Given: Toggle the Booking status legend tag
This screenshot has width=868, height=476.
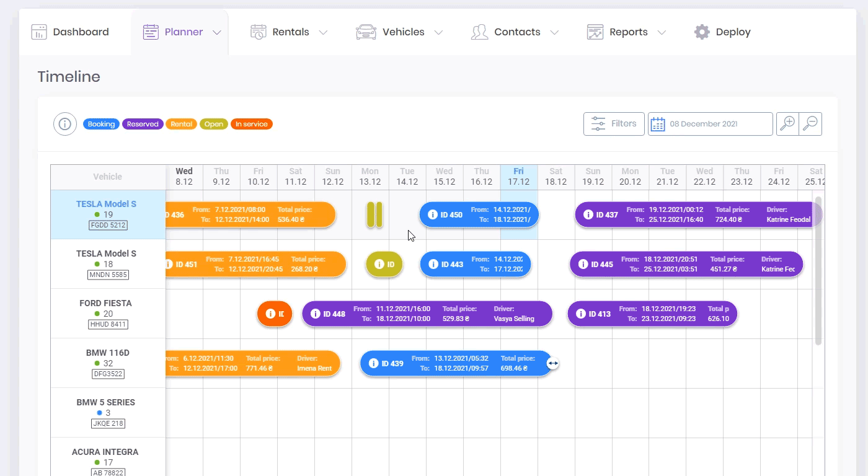Looking at the screenshot, I should click(x=101, y=124).
